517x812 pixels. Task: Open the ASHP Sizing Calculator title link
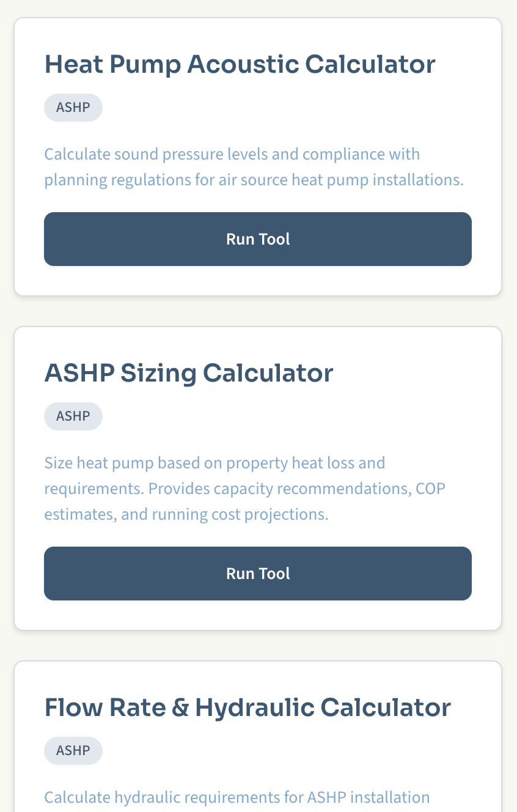click(x=189, y=373)
